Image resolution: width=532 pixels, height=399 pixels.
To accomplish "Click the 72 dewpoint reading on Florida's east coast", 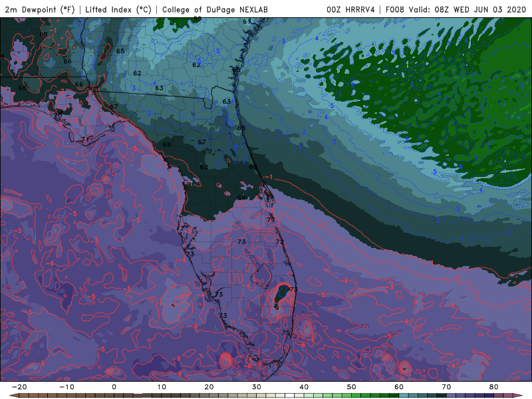I will pyautogui.click(x=279, y=241).
